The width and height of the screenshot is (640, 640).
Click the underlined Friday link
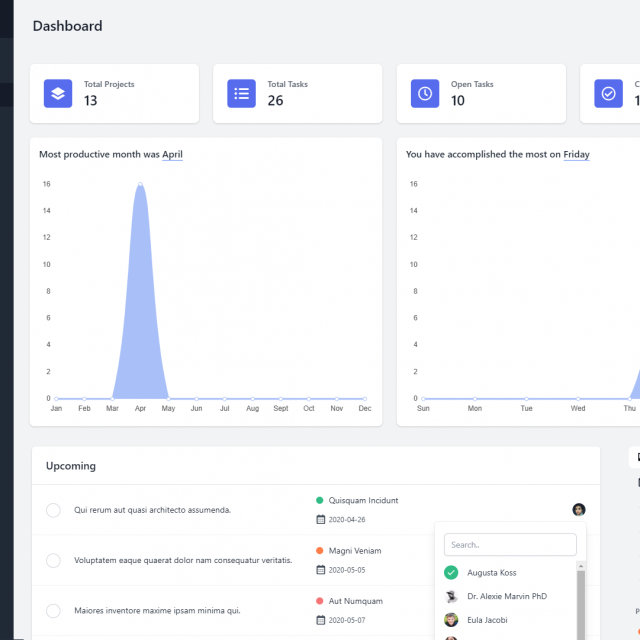pyautogui.click(x=576, y=154)
